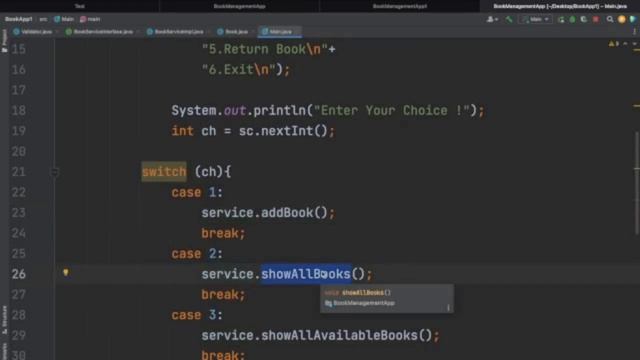Start debugging with the green bug icon

tap(572, 19)
